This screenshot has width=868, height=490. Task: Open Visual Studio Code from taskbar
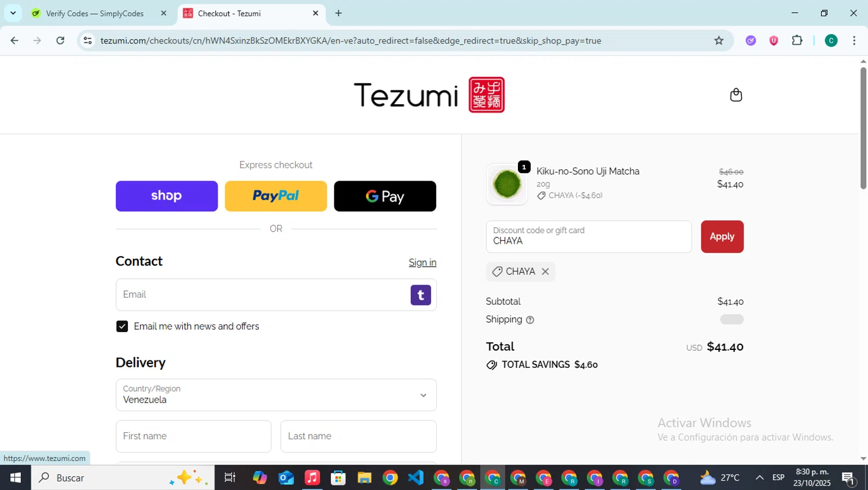pos(415,478)
